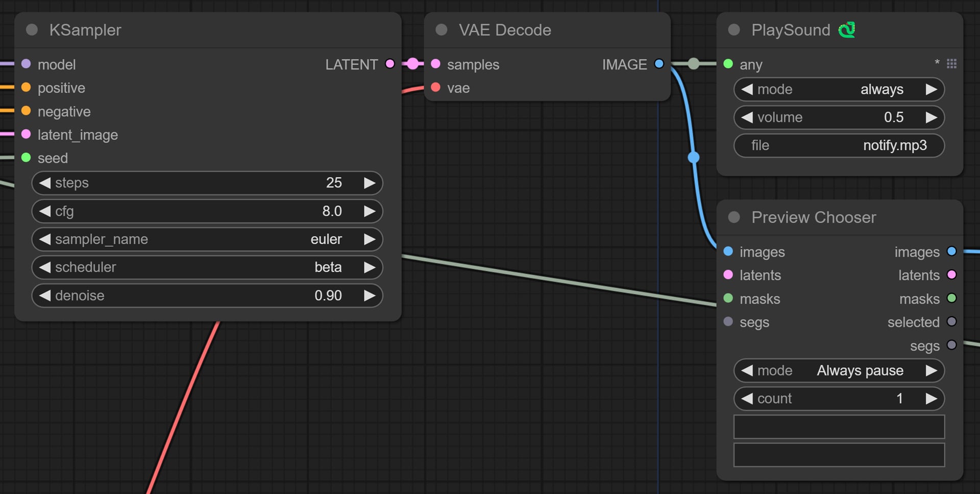Click the steps value 25
The image size is (980, 494).
[x=334, y=183]
